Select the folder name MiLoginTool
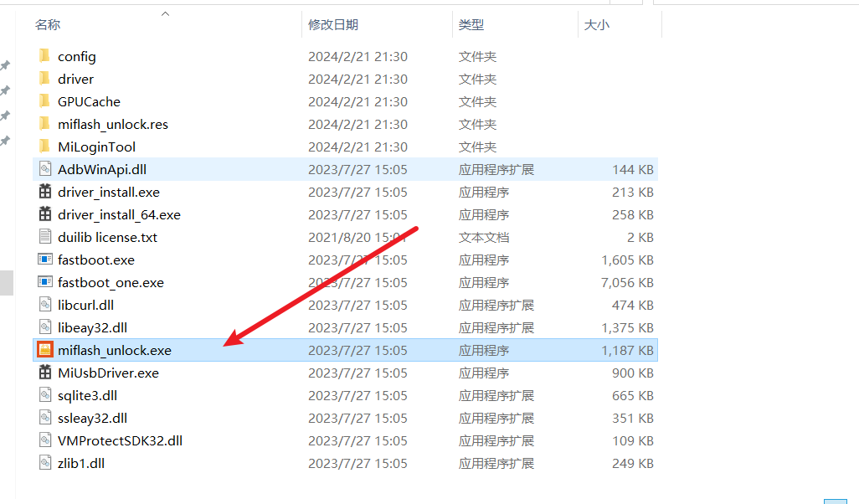This screenshot has height=504, width=859. (96, 147)
